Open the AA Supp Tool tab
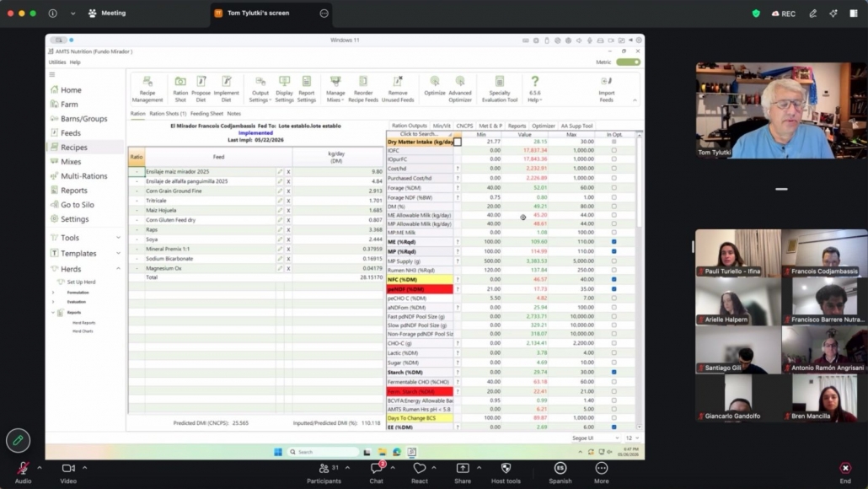 point(576,126)
